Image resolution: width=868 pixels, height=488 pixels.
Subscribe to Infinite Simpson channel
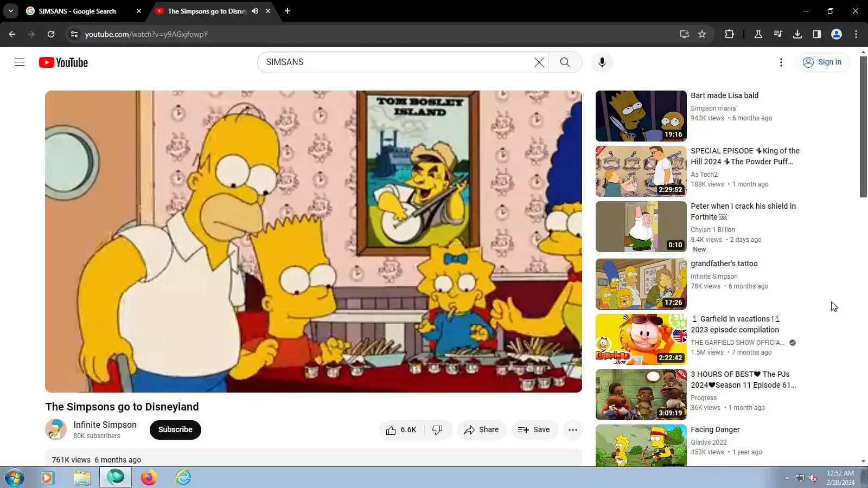click(x=175, y=430)
